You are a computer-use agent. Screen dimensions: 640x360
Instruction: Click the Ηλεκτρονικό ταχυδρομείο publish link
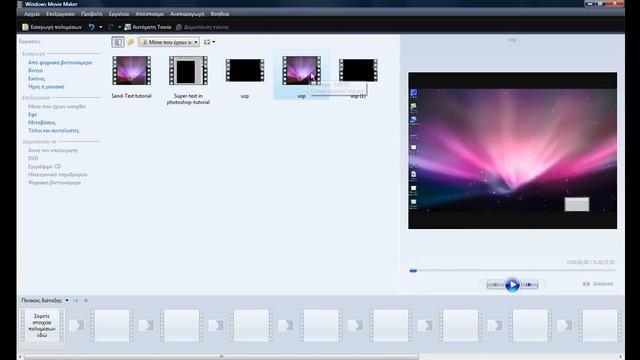coord(58,175)
